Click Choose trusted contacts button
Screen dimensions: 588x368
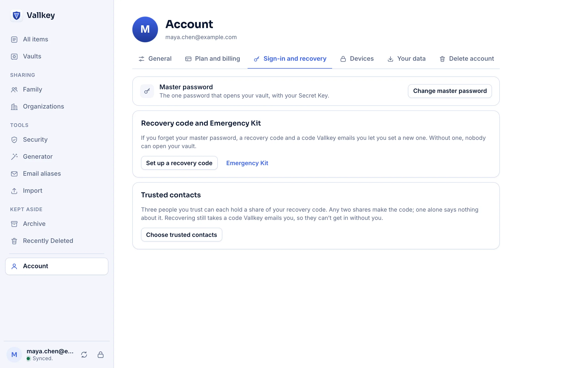[x=181, y=235]
